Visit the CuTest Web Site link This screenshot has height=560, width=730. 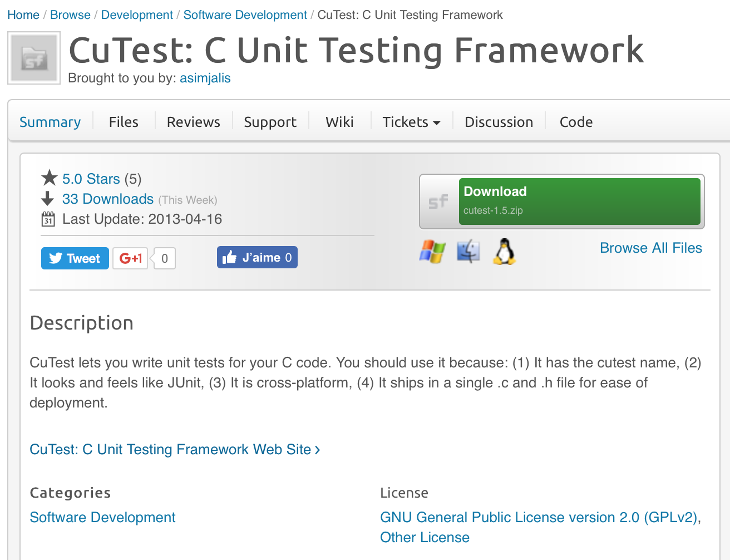[170, 449]
